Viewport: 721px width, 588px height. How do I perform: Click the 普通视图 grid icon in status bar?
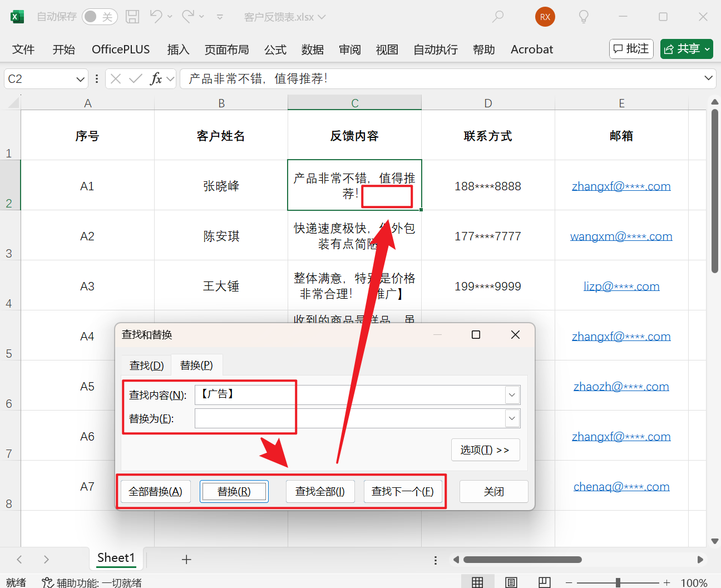coord(477,582)
